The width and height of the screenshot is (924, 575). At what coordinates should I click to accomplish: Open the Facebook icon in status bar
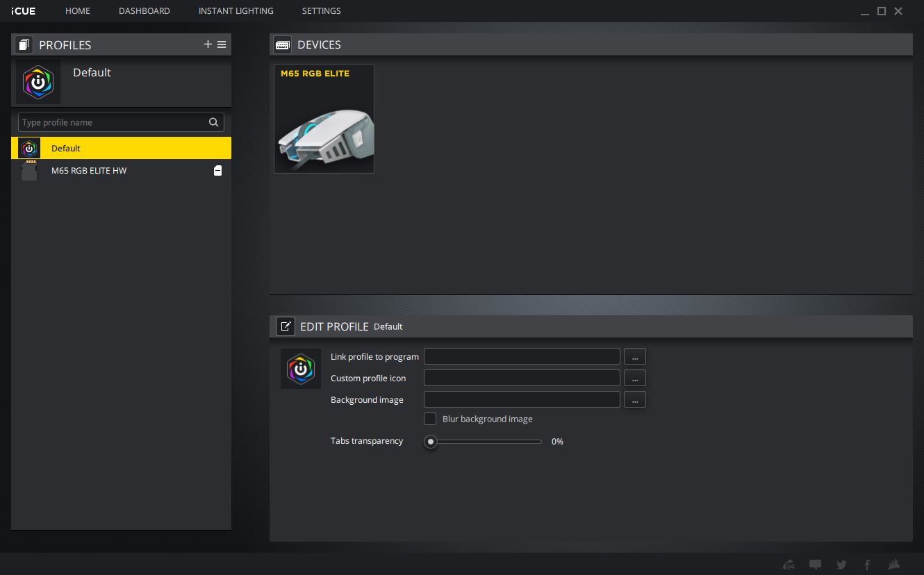tap(868, 565)
